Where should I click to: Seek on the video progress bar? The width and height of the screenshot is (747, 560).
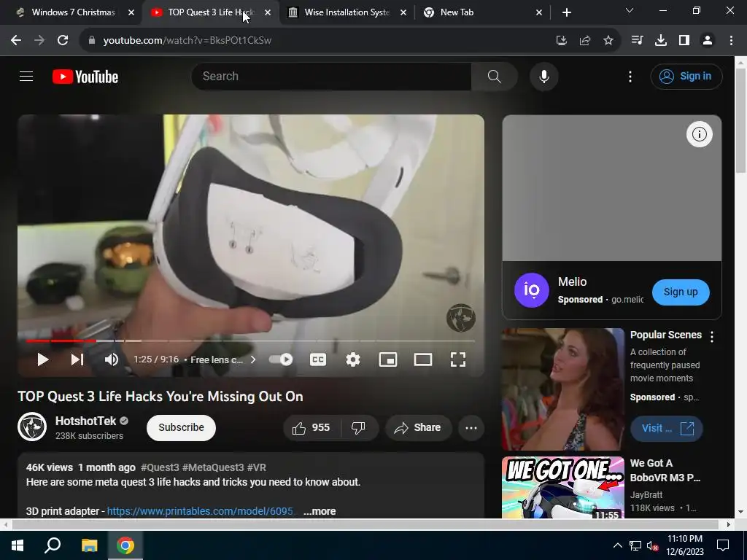coord(251,341)
